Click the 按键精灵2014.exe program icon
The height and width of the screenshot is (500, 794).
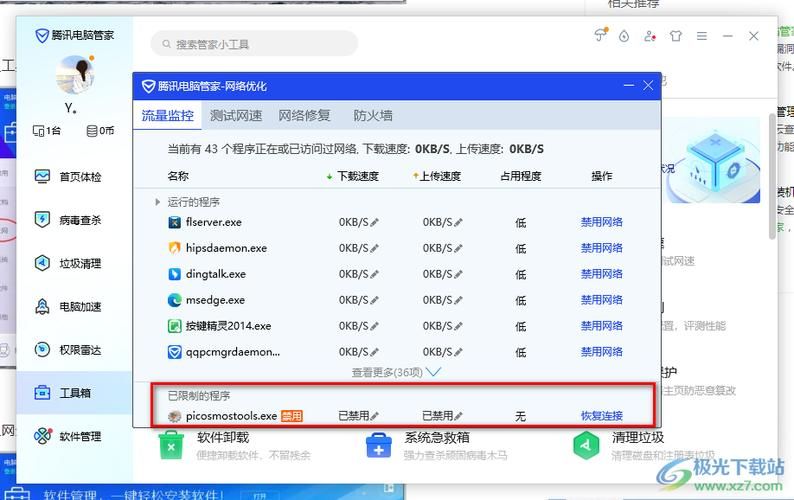[174, 326]
